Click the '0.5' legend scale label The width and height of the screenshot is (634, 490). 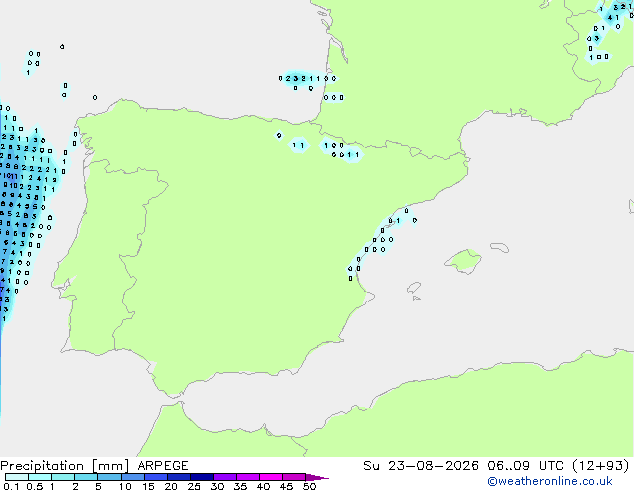tap(34, 486)
